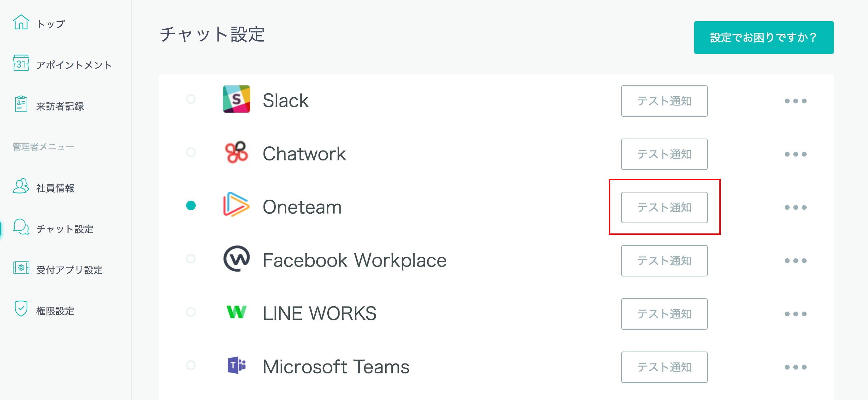Choose the Microsoft Teams radio button
This screenshot has width=868, height=400.
click(191, 365)
